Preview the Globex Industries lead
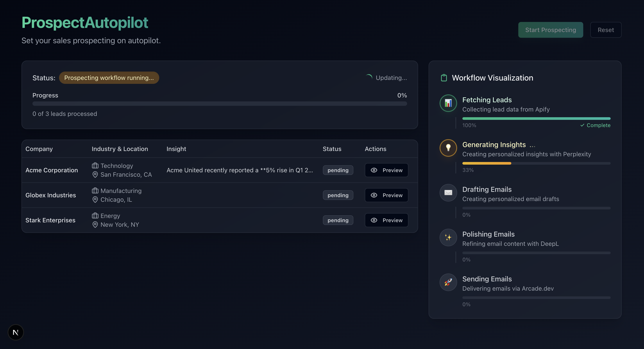This screenshot has height=349, width=644. (x=386, y=195)
